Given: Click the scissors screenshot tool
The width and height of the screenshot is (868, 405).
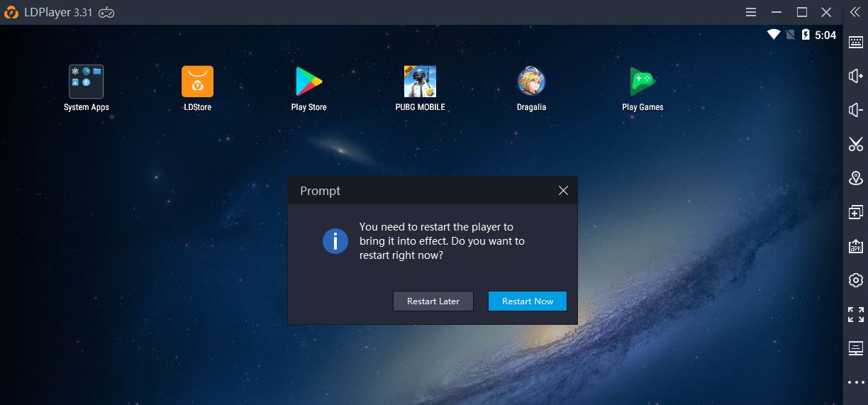Looking at the screenshot, I should pyautogui.click(x=855, y=144).
